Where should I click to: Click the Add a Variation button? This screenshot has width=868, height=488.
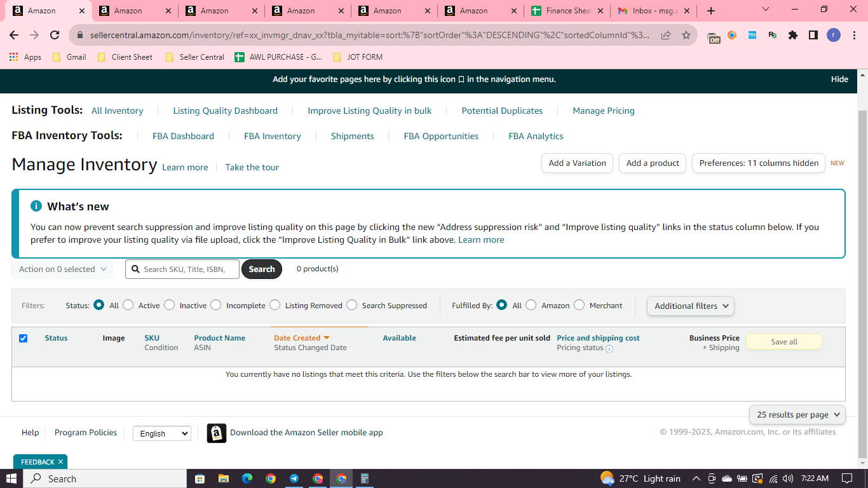(x=577, y=163)
